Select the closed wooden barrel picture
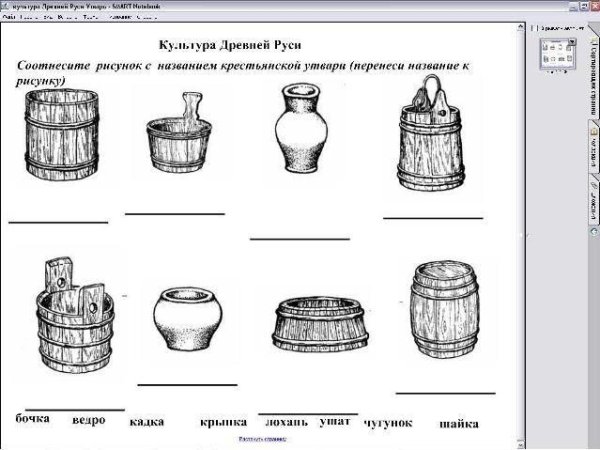The image size is (600, 450). [445, 310]
